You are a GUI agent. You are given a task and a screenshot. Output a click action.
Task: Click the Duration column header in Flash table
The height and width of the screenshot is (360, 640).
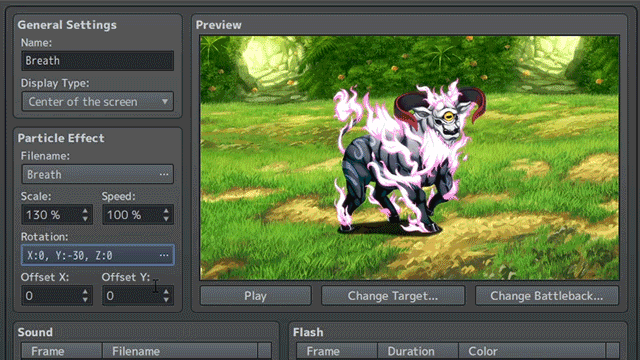[x=418, y=351]
